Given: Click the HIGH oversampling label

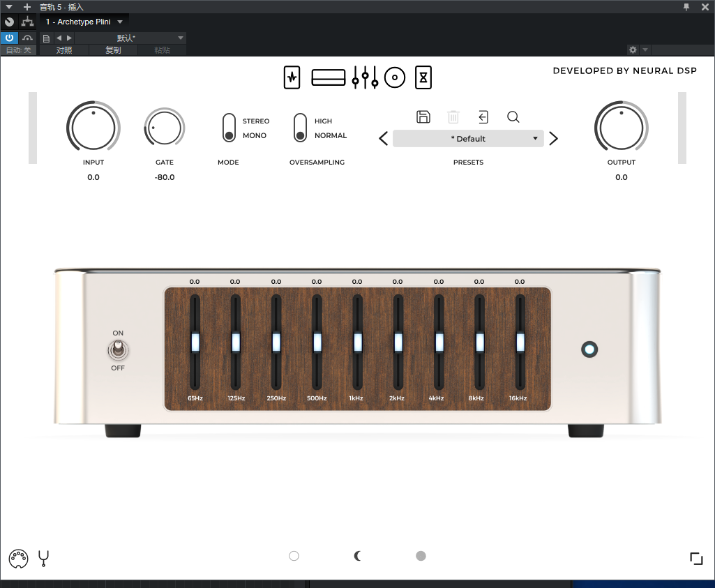Looking at the screenshot, I should pyautogui.click(x=323, y=121).
